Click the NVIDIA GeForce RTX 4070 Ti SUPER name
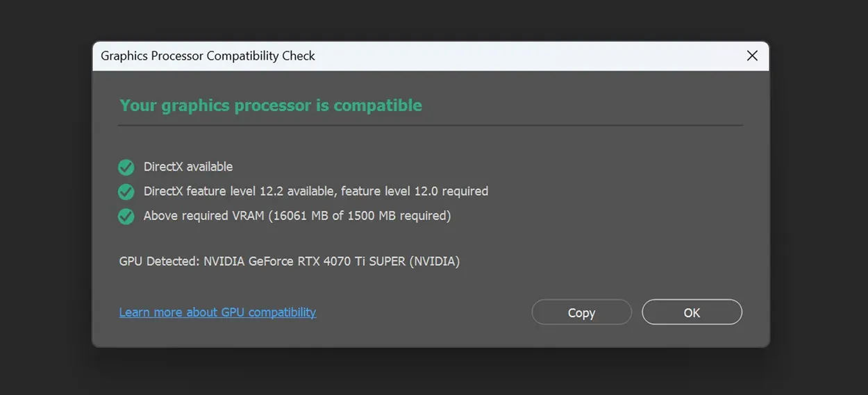Screen dimensions: 868x395 click(305, 262)
